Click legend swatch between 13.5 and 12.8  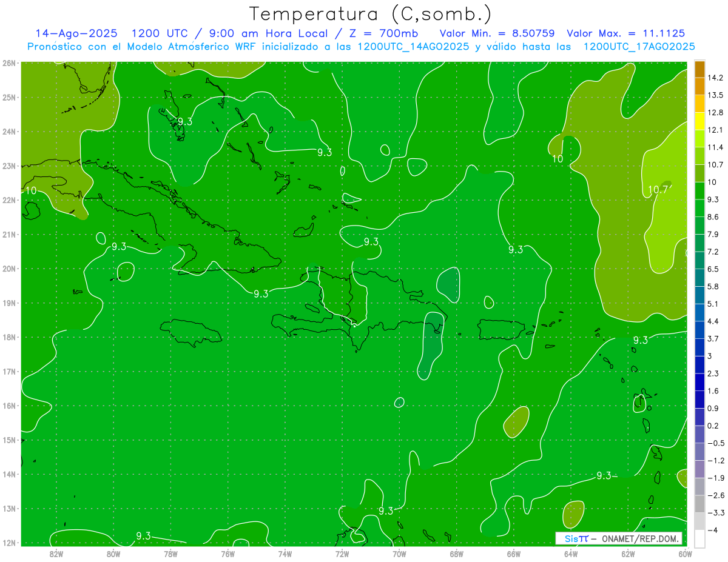coord(700,104)
